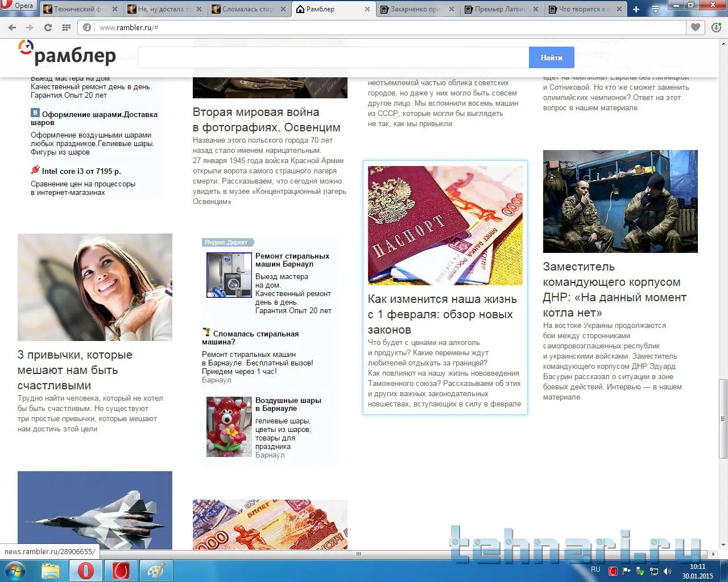Open ad Ремонт стиральных машин Барнаул
The width and height of the screenshot is (728, 582).
292,260
